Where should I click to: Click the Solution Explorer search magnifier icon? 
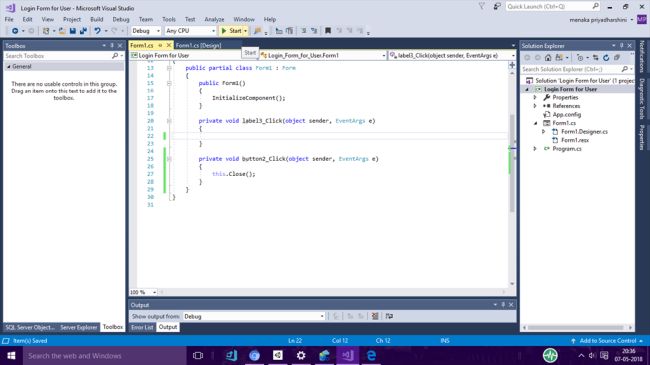tap(625, 69)
